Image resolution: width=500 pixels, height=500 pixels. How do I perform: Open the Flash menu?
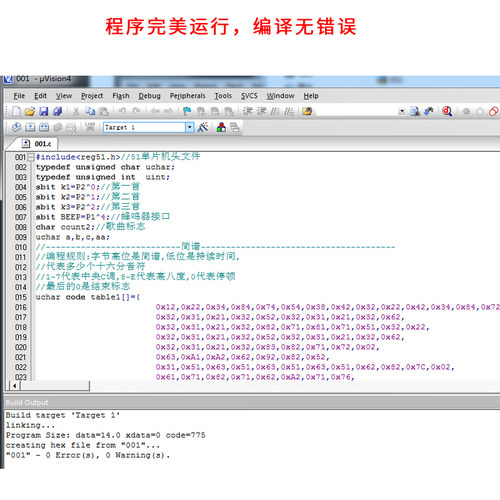pyautogui.click(x=121, y=96)
